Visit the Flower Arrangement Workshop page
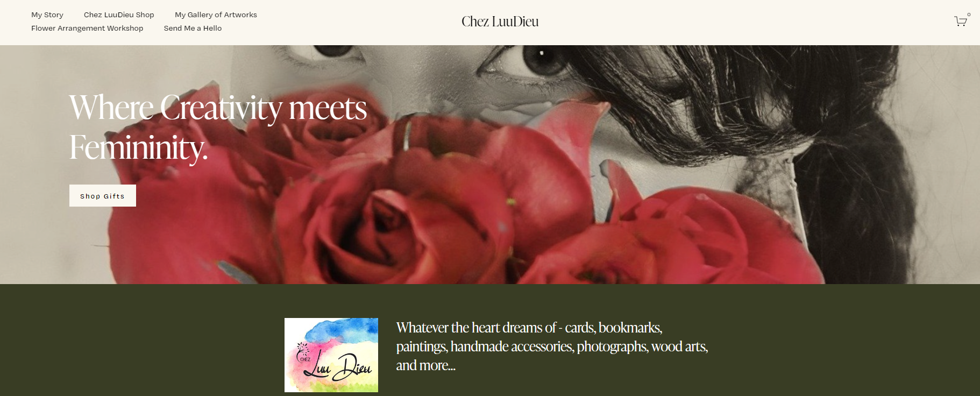Image resolution: width=980 pixels, height=396 pixels. click(87, 28)
